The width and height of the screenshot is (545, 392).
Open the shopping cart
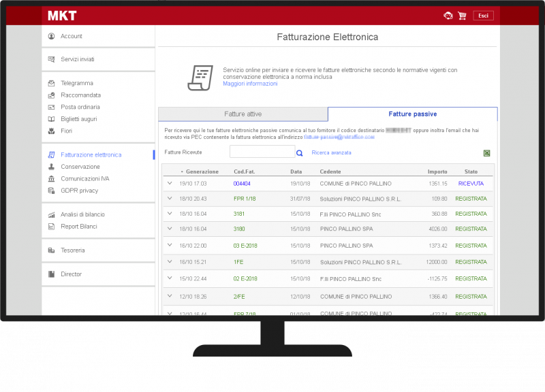click(x=462, y=15)
